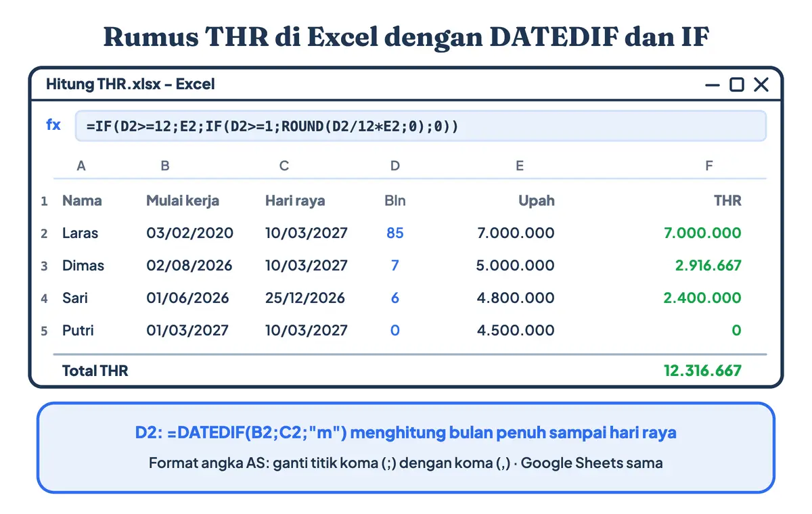
Task: Select column F header
Action: (x=709, y=166)
